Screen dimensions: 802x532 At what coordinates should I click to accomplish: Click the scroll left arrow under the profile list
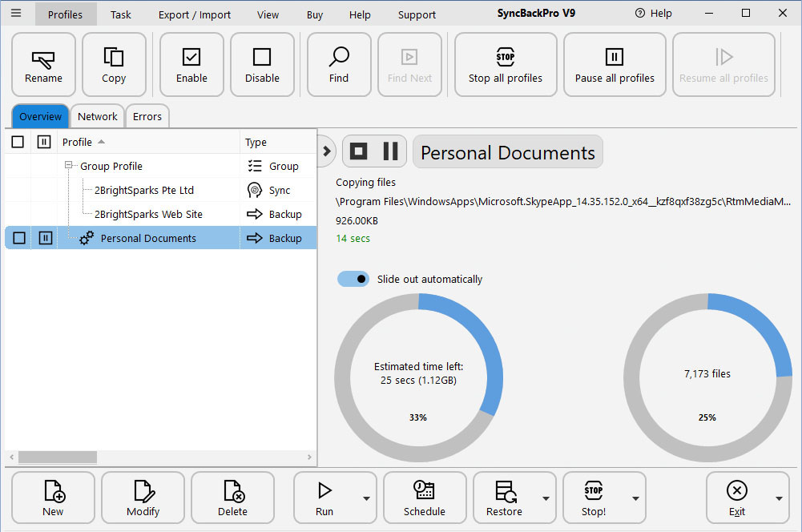tap(12, 457)
